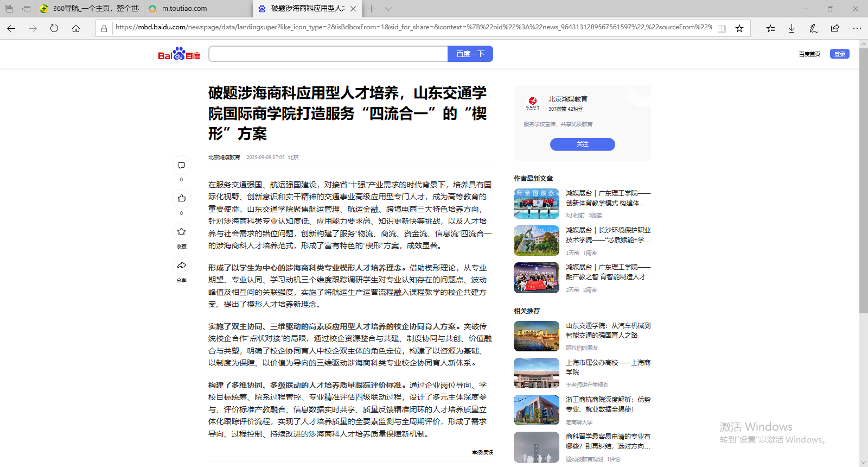
Task: Click the star icon to collect article
Action: point(181,232)
